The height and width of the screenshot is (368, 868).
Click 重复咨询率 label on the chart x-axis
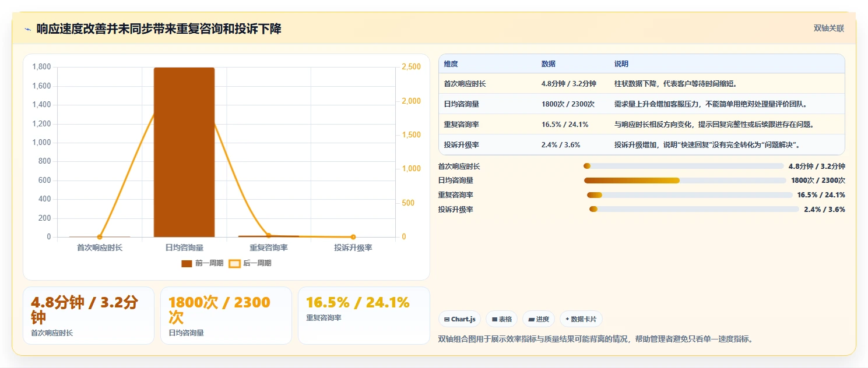pos(269,248)
